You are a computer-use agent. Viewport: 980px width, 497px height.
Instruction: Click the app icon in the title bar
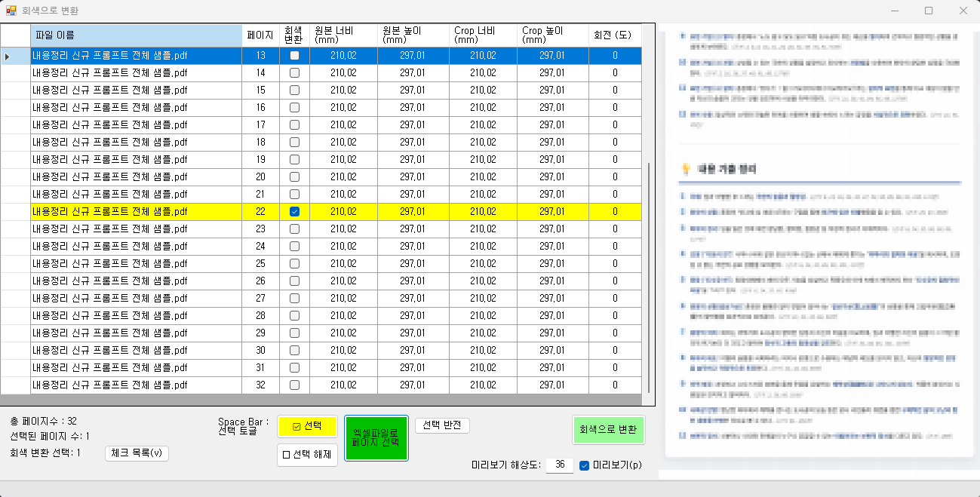(11, 11)
